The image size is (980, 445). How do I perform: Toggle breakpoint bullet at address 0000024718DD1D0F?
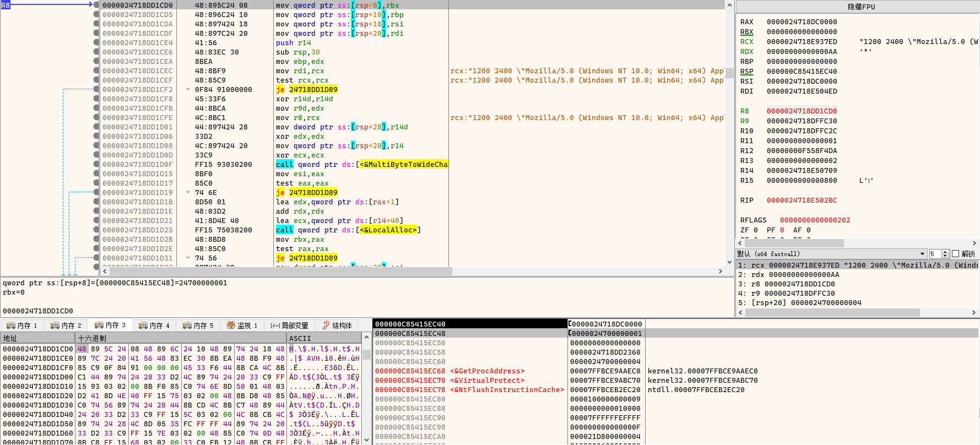(96, 165)
